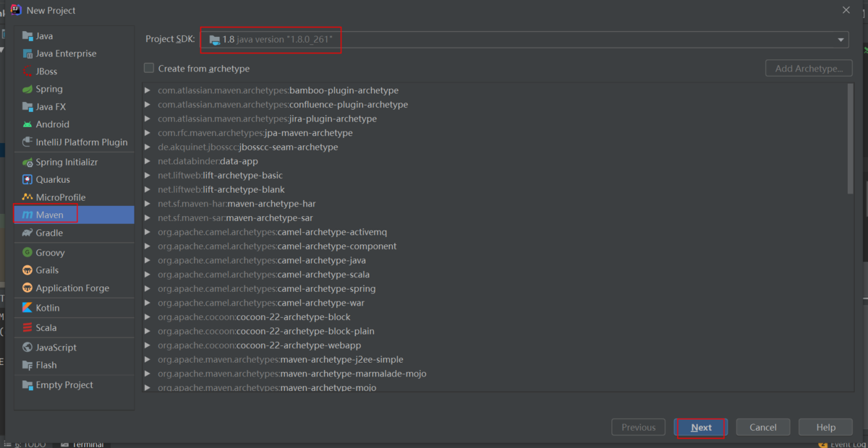Click the Java FX icon
This screenshot has width=868, height=448.
click(27, 107)
